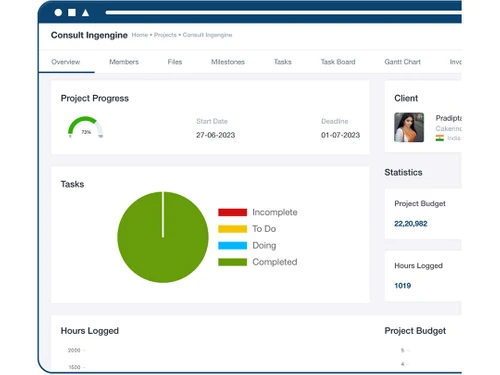Click the circle icon in title bar

58,13
